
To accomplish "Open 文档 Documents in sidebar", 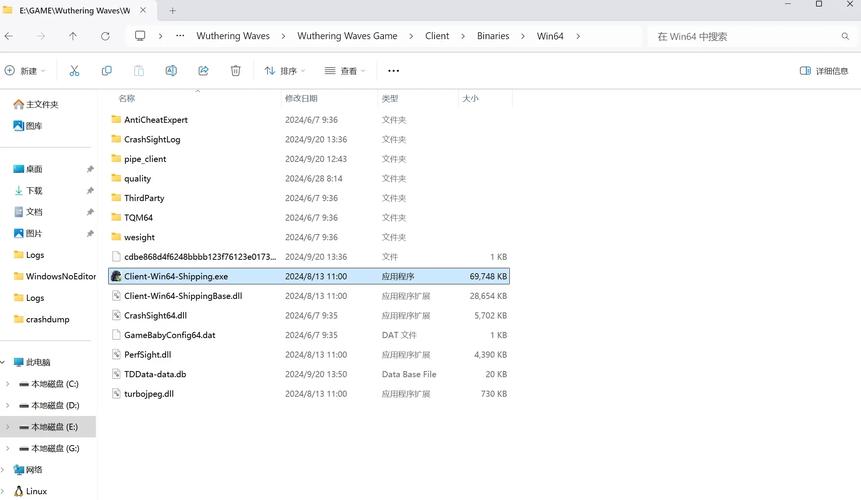I will (28, 212).
